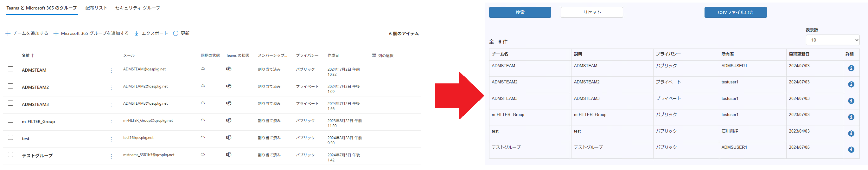Switch to the 配布リスト tab

(x=96, y=8)
